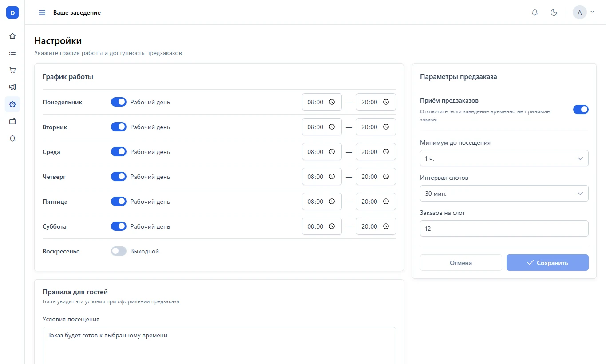Viewport: 606px width, 364px height.
Task: Open clock picker for Tuesday end time
Action: (x=386, y=127)
